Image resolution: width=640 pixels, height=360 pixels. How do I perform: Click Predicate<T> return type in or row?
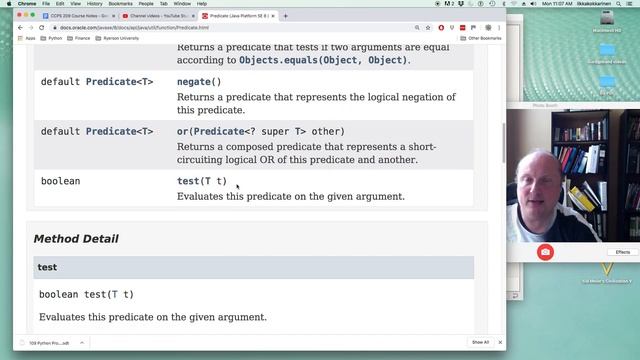pyautogui.click(x=119, y=131)
